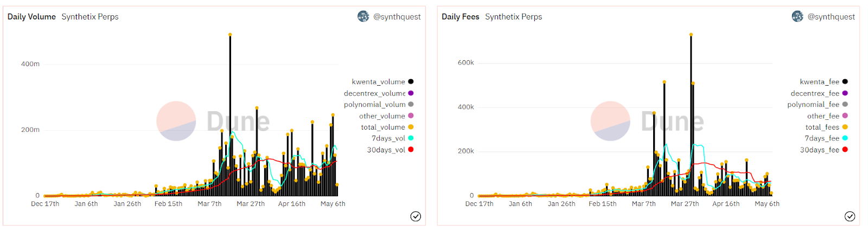Click the verified checkmark icon on Daily Volume chart
Screen dimensions: 868x231
416,216
